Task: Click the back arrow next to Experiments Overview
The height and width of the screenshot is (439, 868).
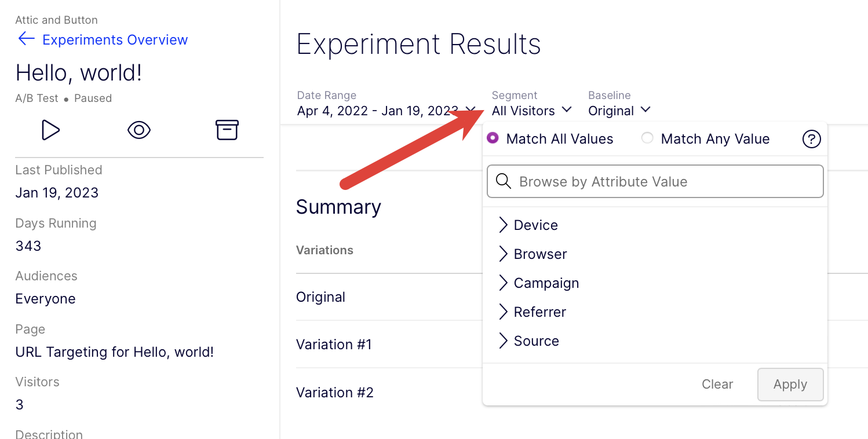Action: [26, 39]
